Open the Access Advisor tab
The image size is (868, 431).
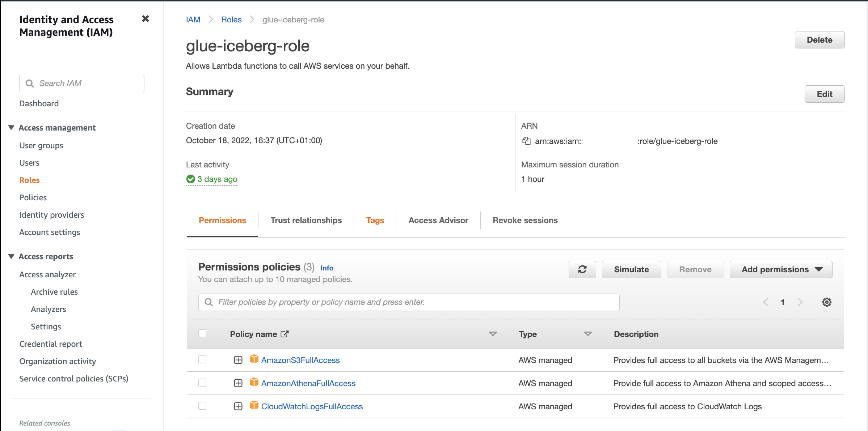438,220
